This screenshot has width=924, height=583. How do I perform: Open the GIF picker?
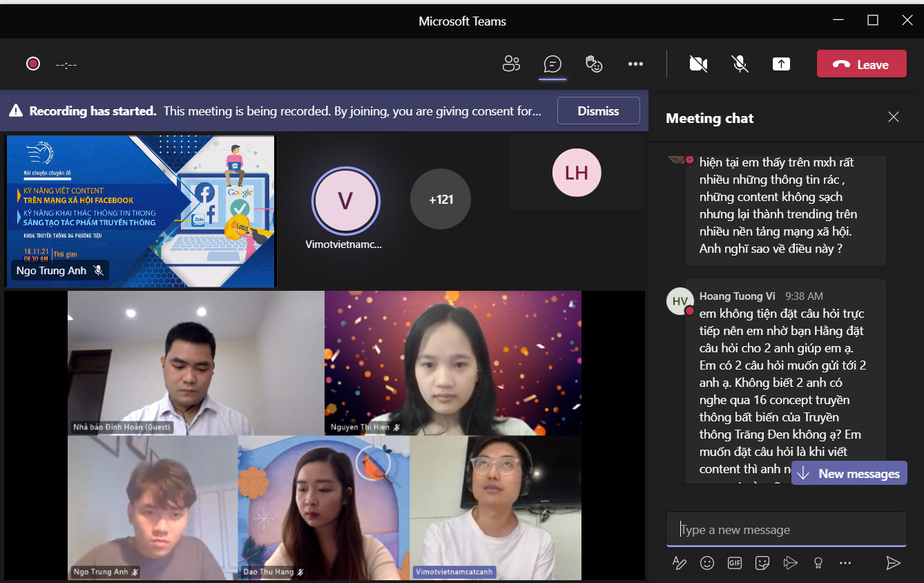[x=735, y=563]
